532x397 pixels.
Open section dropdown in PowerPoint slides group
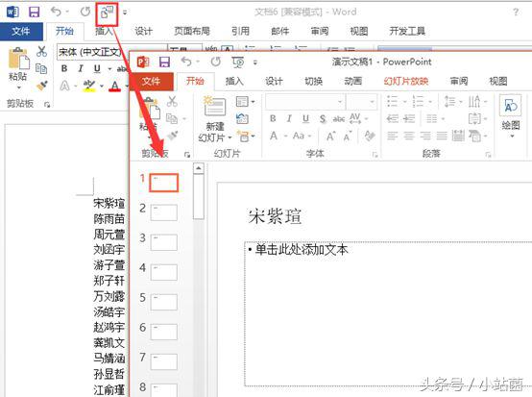click(x=246, y=136)
